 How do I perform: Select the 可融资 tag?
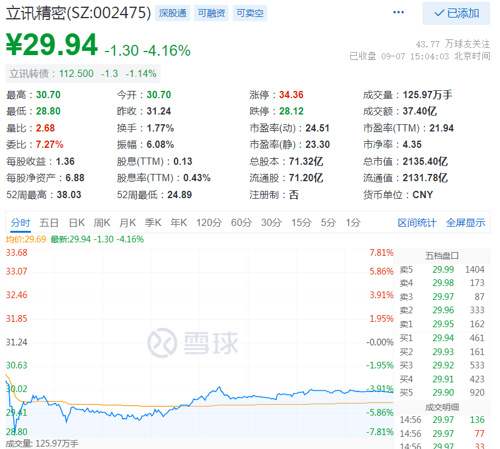[x=211, y=13]
